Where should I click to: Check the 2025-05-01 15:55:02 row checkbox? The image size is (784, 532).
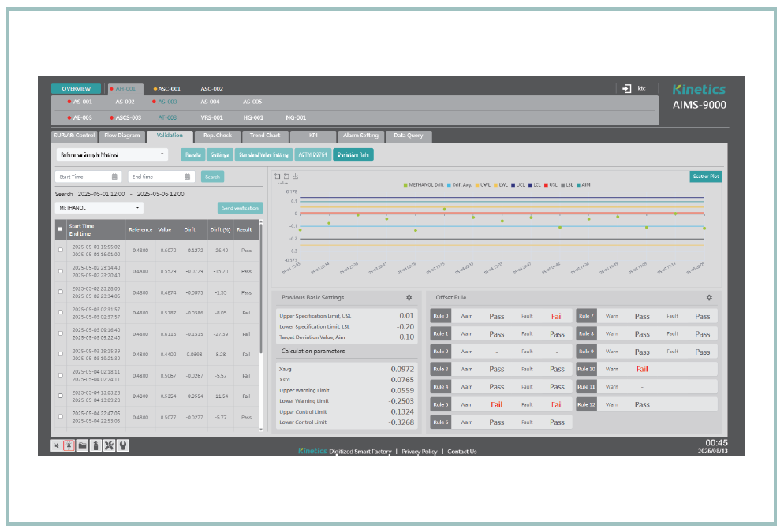[x=60, y=250]
